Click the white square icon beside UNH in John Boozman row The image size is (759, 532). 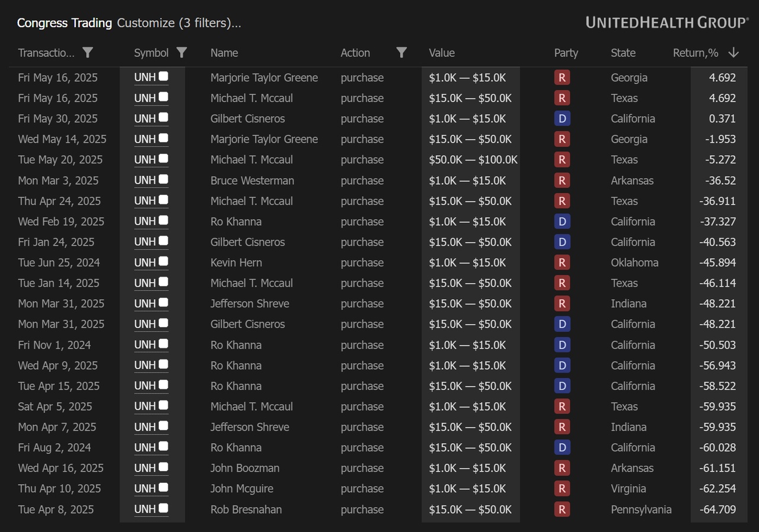point(163,467)
